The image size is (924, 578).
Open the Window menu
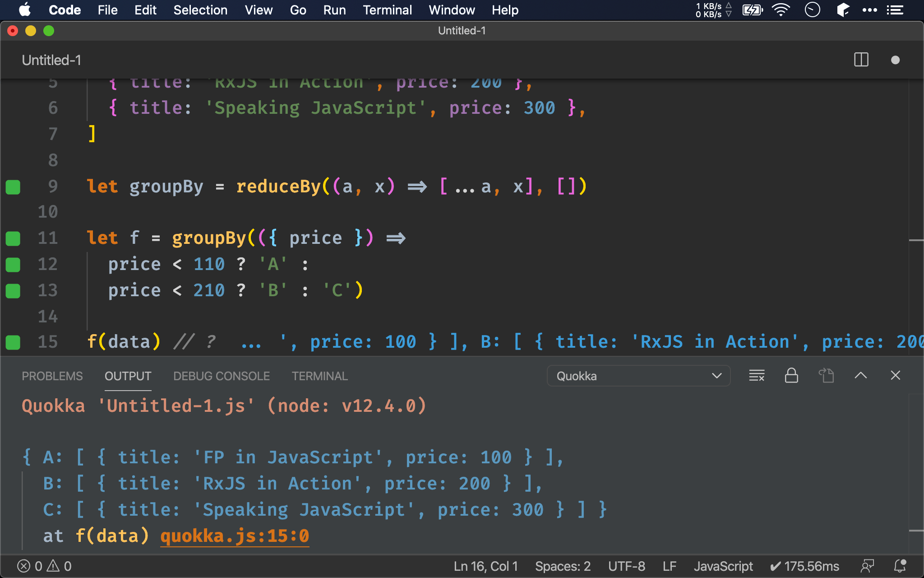452,10
